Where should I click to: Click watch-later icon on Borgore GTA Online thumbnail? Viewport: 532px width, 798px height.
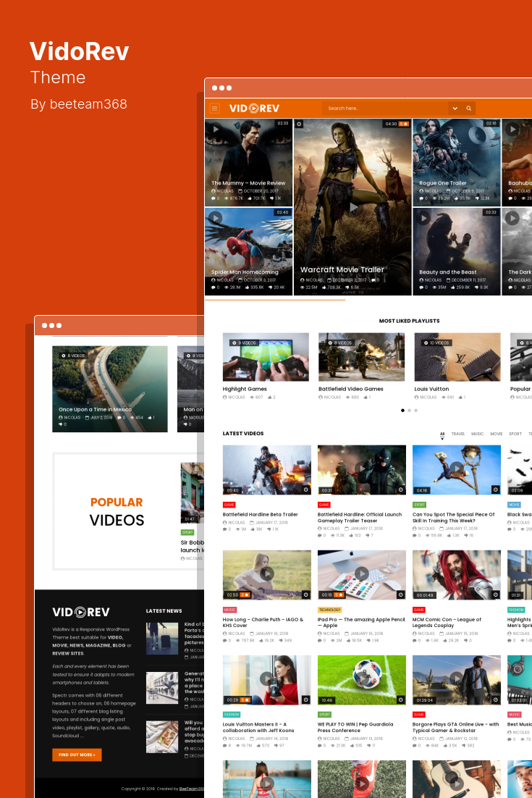495,700
